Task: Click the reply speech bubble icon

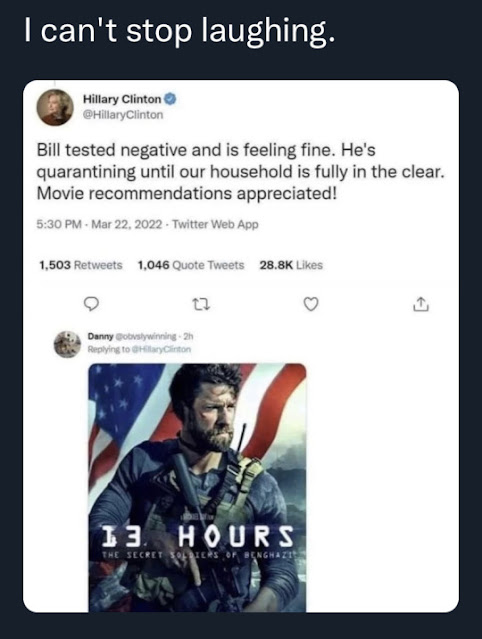Action: point(91,304)
